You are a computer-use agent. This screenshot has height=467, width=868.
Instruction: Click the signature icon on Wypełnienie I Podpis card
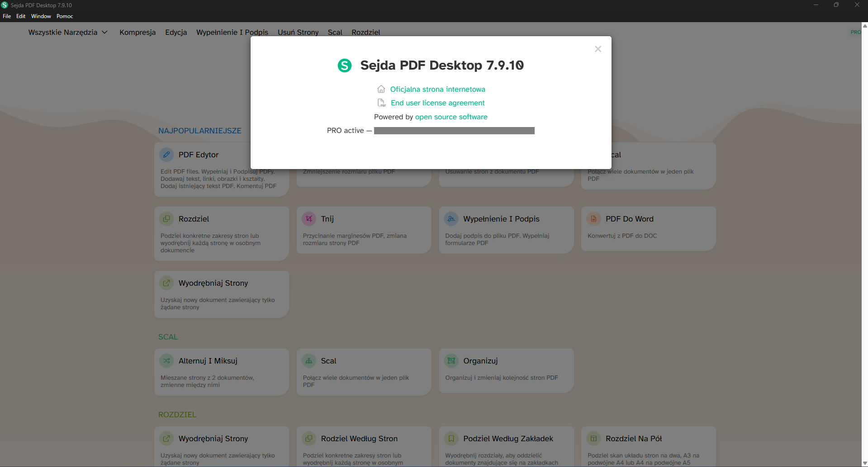451,219
